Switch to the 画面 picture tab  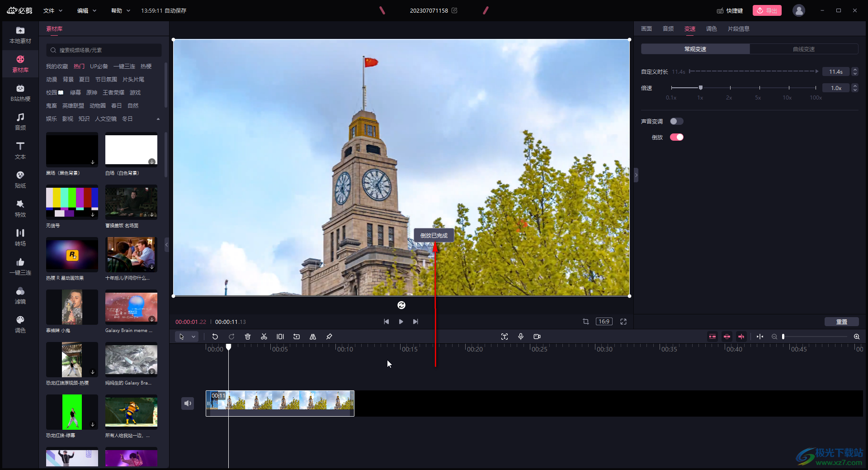(646, 28)
